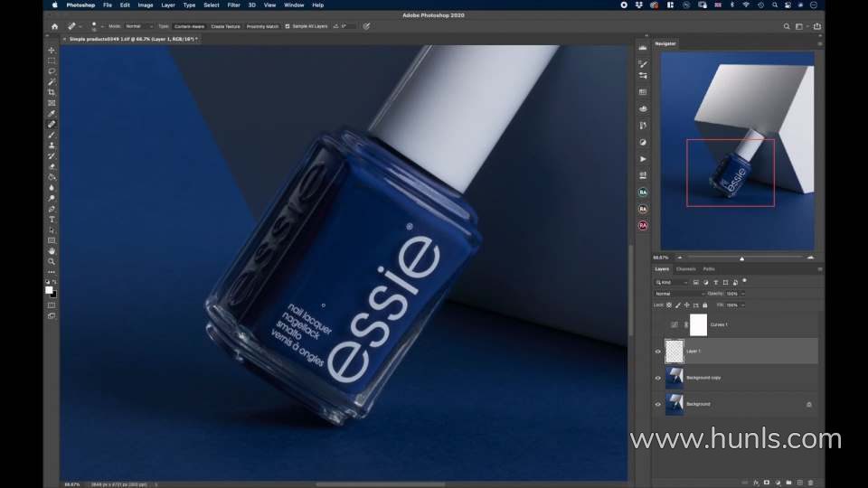Open the Opacity slider dropdown arrow
The width and height of the screenshot is (868, 488).
743,294
